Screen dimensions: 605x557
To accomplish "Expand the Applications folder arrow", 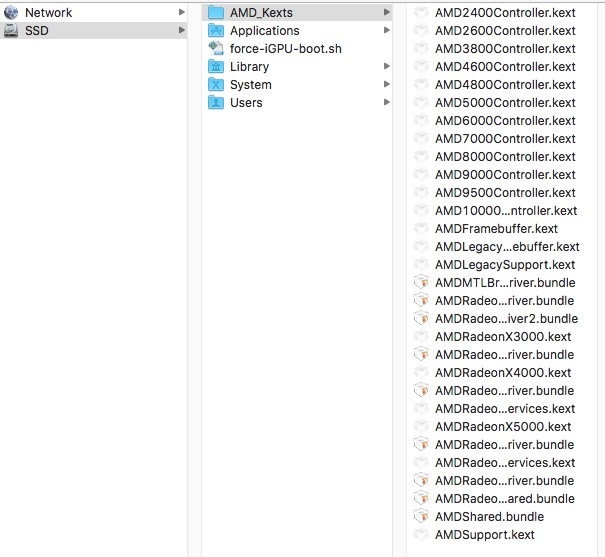I will point(387,30).
